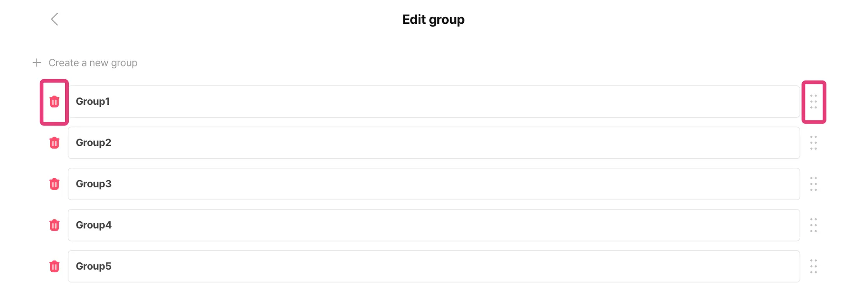868x298 pixels.
Task: Delete Group4 using its trash icon
Action: pos(54,225)
